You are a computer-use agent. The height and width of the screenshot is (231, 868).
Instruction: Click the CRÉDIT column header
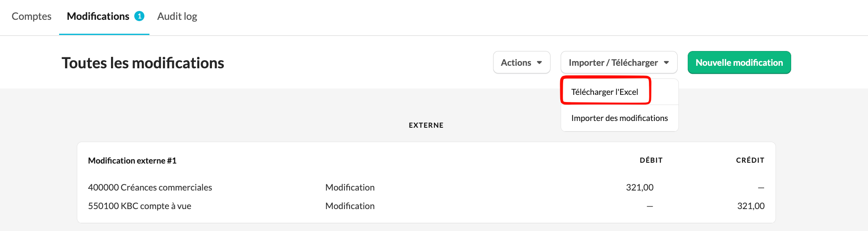[x=750, y=160]
